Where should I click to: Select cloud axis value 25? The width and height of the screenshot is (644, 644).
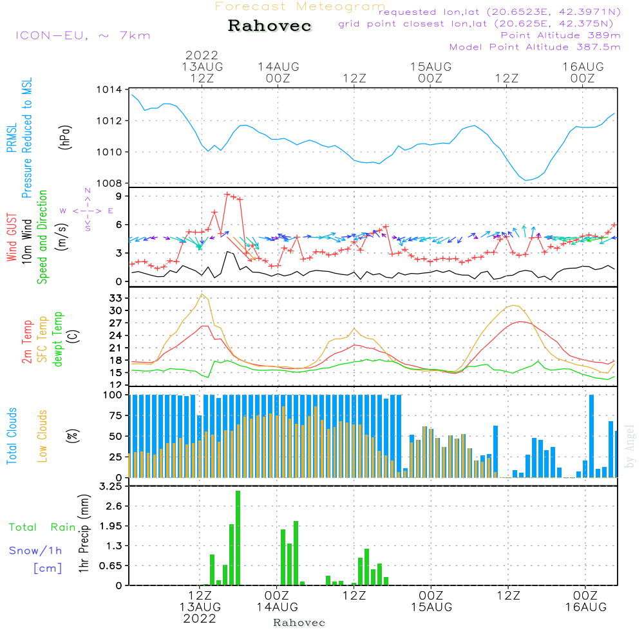pyautogui.click(x=116, y=457)
